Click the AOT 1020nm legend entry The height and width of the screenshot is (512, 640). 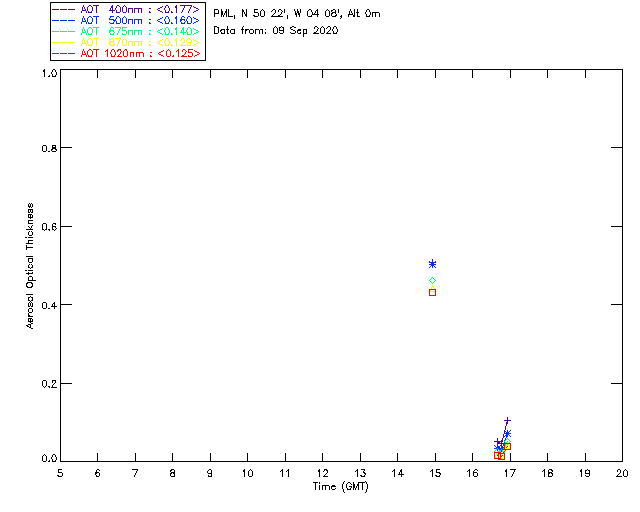coord(126,53)
